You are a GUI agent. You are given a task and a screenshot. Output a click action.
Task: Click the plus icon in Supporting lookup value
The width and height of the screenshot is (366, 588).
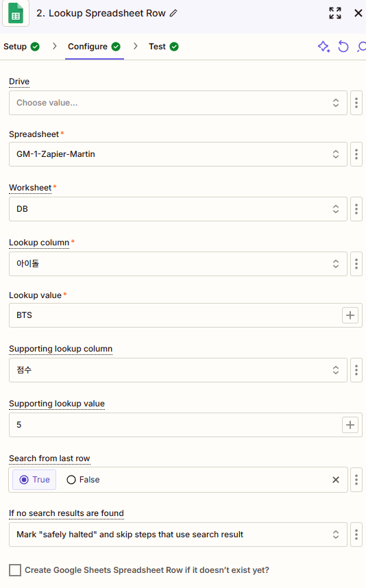coord(350,425)
